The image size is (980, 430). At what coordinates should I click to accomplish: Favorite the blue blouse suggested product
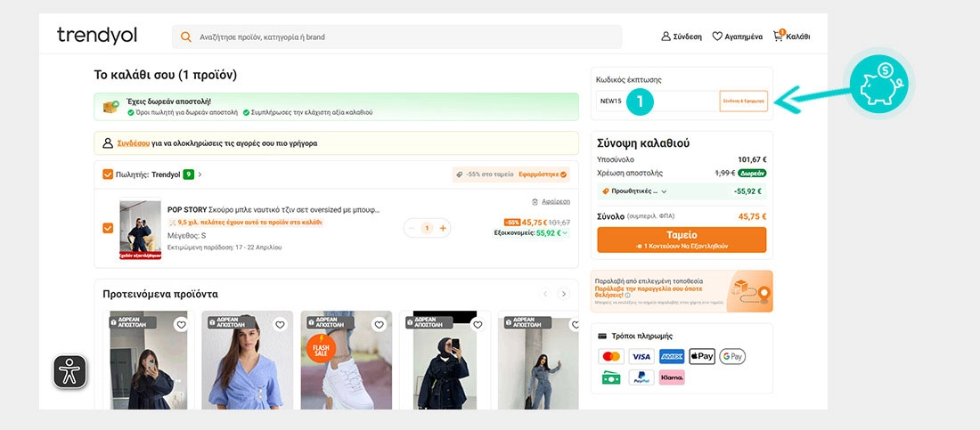280,324
